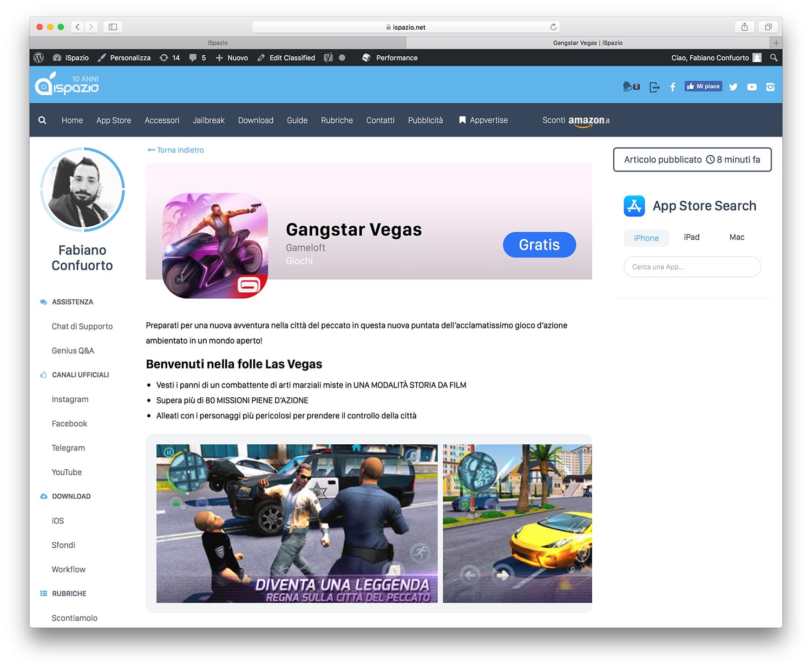Open Personalizza in the admin bar
This screenshot has width=812, height=670.
click(x=124, y=58)
